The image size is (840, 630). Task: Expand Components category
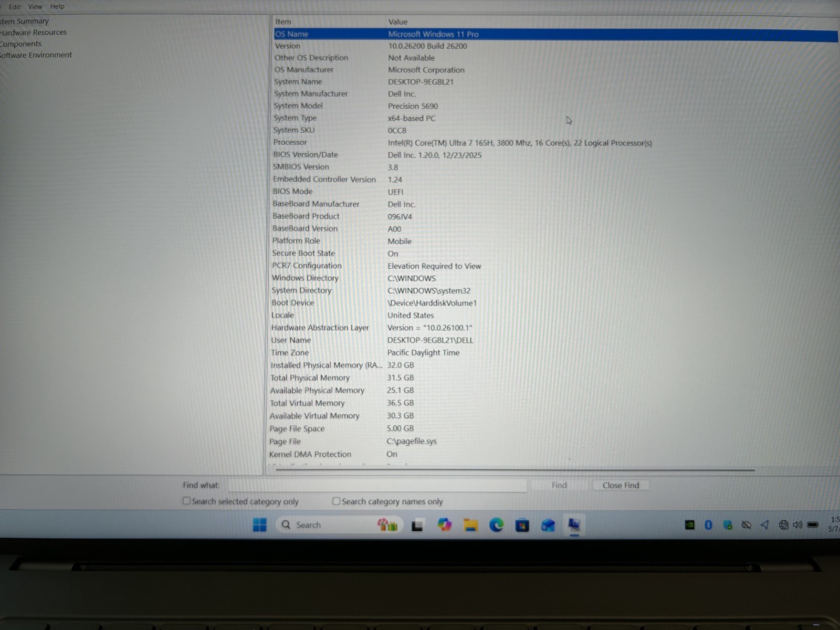coord(20,44)
